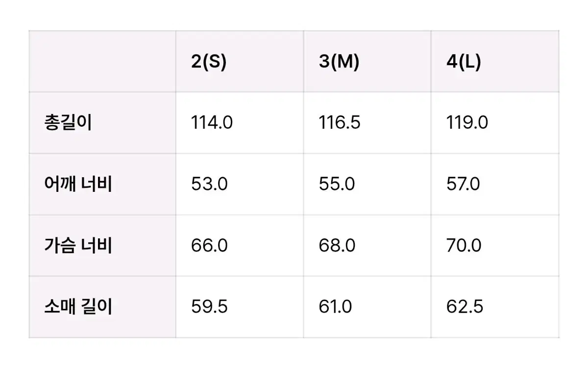Click the 66.0 chest width value
The height and width of the screenshot is (372, 588).
tap(209, 245)
